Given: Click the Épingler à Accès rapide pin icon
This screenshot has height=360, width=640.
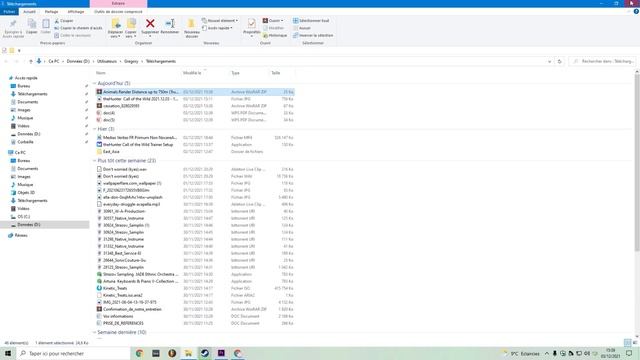Looking at the screenshot, I should click(x=13, y=24).
